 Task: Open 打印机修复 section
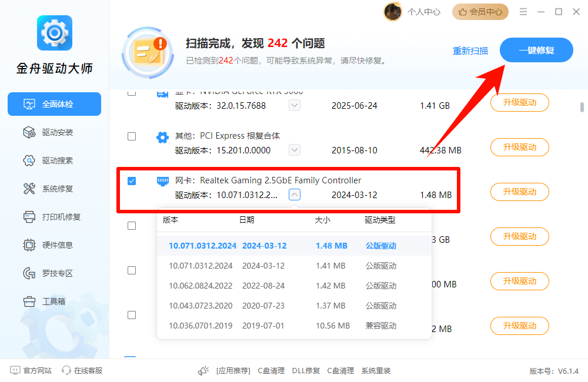pyautogui.click(x=54, y=217)
